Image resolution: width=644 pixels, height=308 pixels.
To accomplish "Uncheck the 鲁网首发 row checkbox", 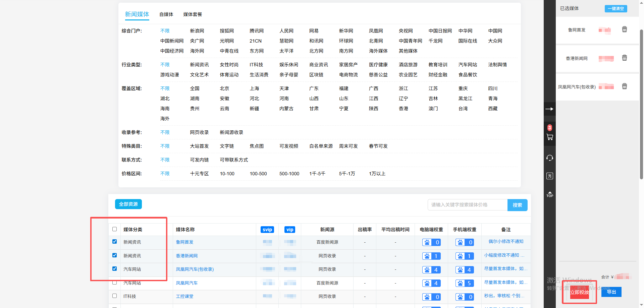I will click(x=114, y=242).
